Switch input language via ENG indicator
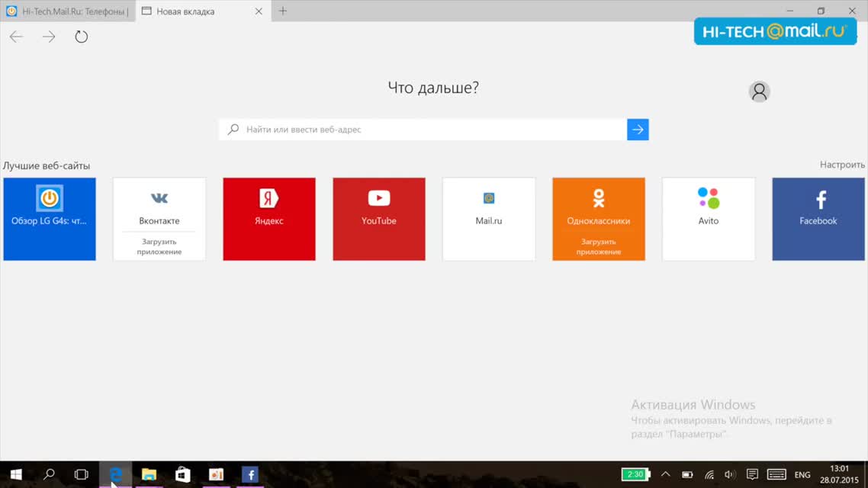This screenshot has height=488, width=868. tap(802, 475)
